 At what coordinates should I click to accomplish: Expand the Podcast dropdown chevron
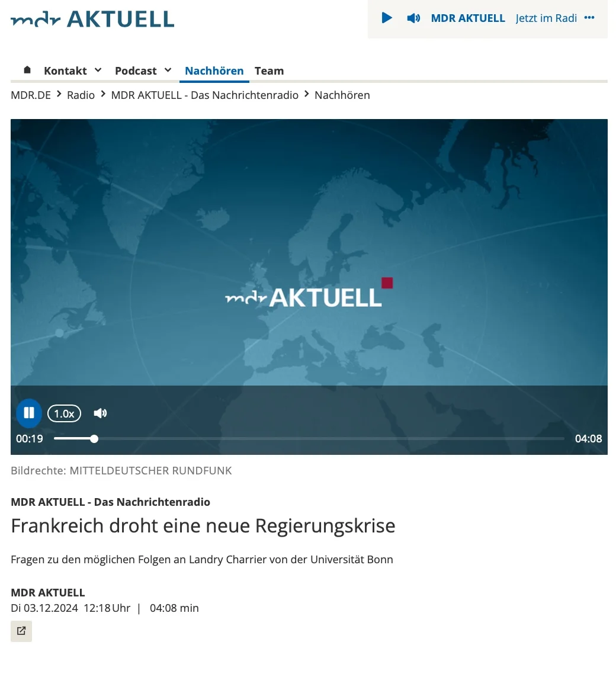(x=168, y=70)
